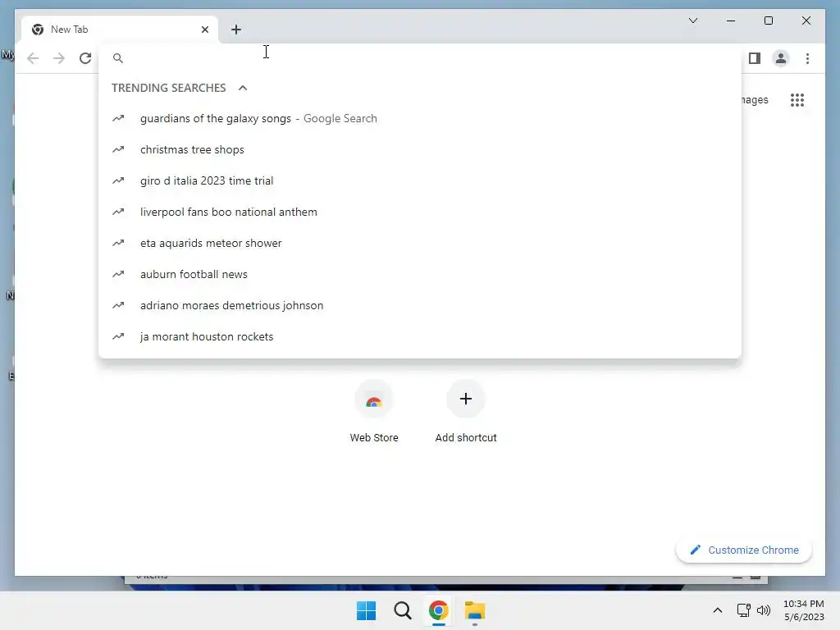840x630 pixels.
Task: Open the network status tray icon
Action: pyautogui.click(x=743, y=610)
